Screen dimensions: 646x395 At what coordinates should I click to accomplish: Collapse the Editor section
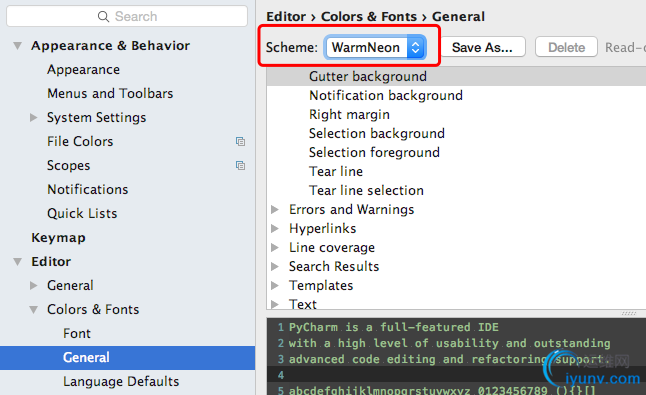click(x=17, y=262)
